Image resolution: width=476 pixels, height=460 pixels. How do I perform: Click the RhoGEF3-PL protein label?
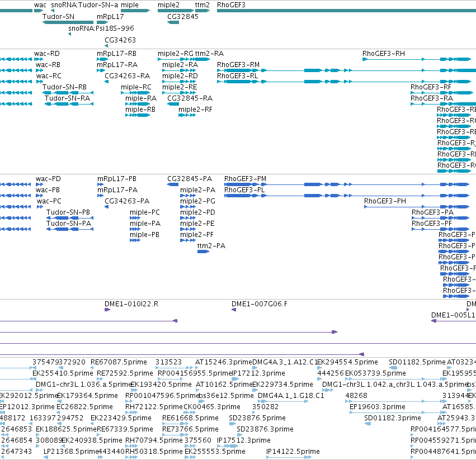[244, 190]
